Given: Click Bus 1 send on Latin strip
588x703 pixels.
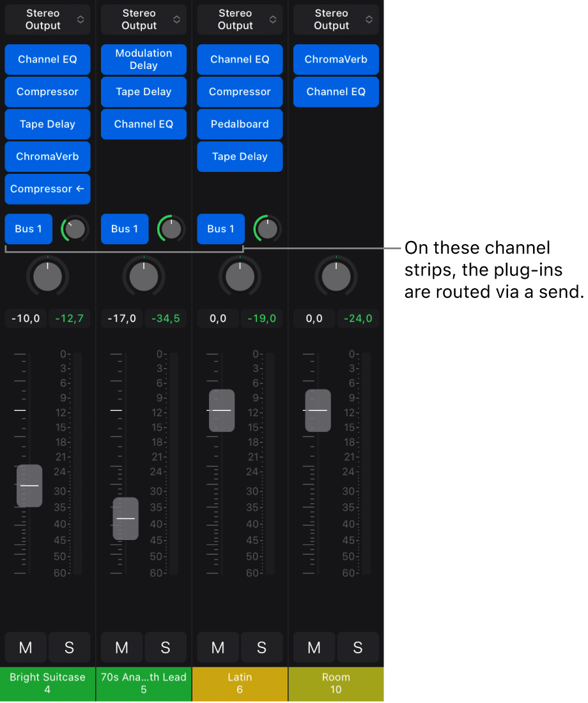Looking at the screenshot, I should pos(221,229).
